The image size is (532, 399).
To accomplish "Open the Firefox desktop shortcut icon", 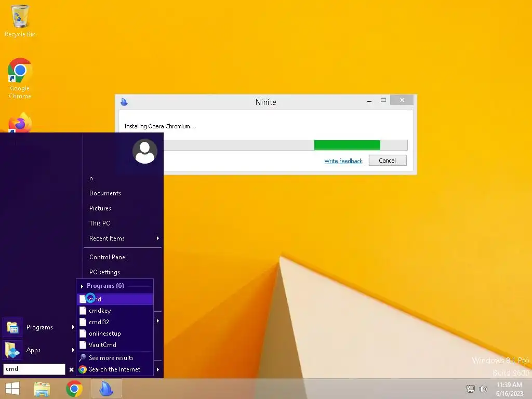I will (20, 123).
